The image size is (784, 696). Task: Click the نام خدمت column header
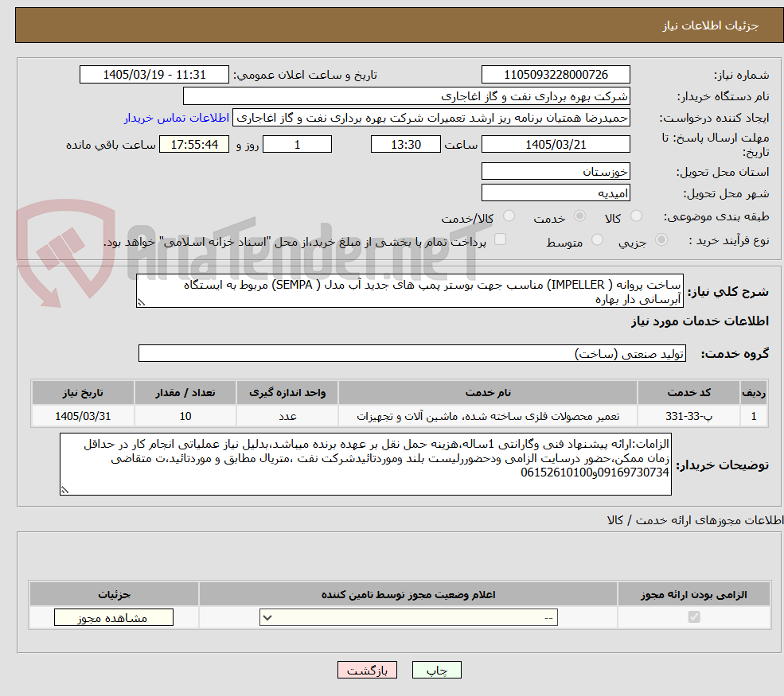click(x=487, y=393)
